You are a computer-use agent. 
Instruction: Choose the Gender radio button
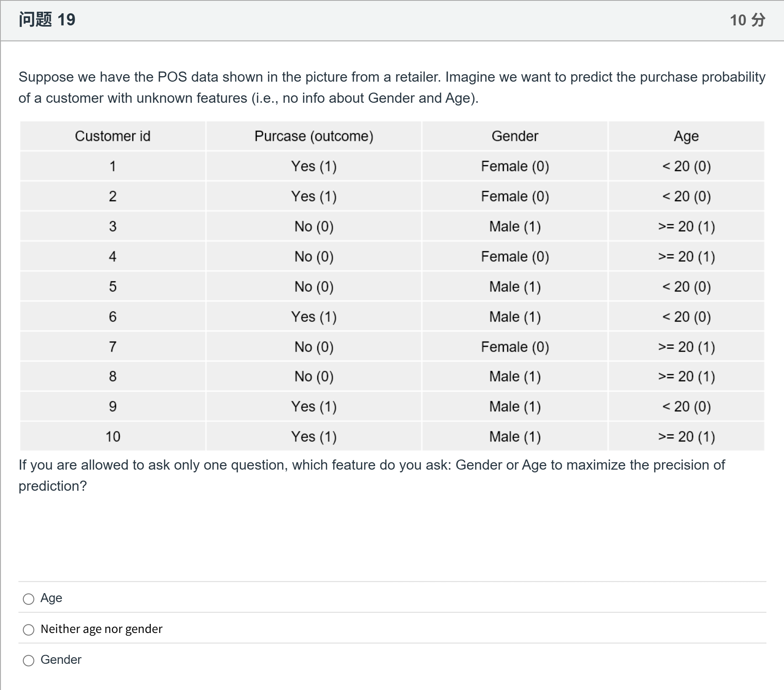[29, 661]
